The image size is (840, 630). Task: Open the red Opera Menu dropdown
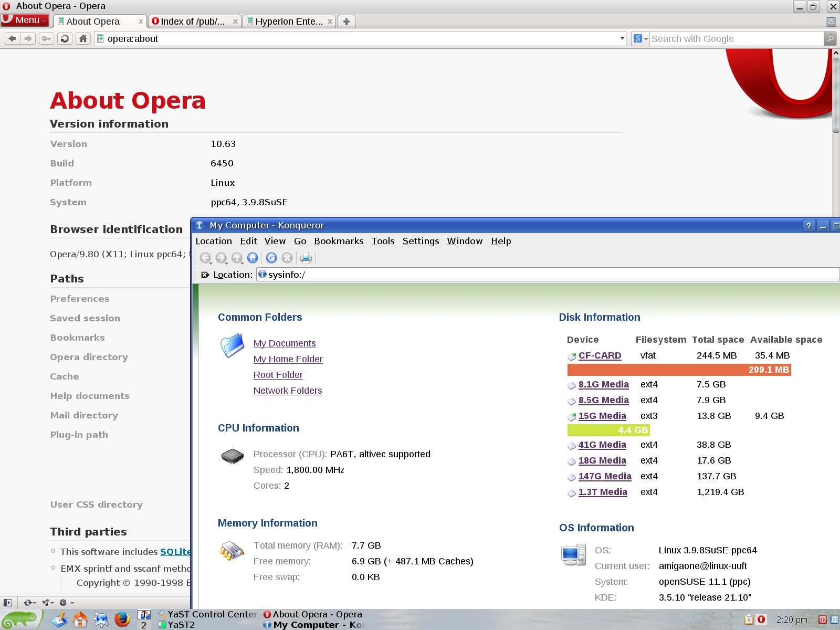(25, 20)
